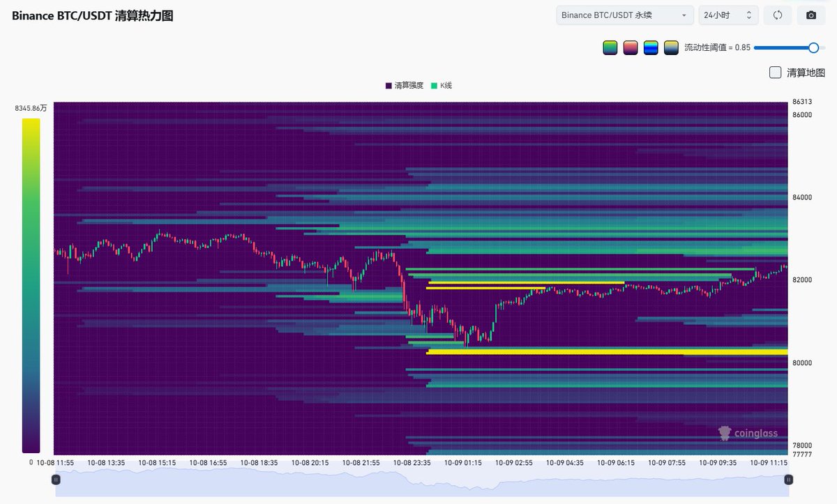Viewport: 837px width, 504px height.
Task: Click the right handle of the zoom range bar
Action: [x=789, y=480]
